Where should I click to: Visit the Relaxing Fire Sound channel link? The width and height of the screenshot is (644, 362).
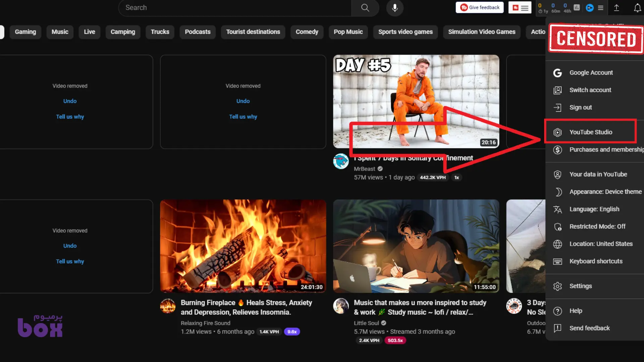tap(205, 323)
